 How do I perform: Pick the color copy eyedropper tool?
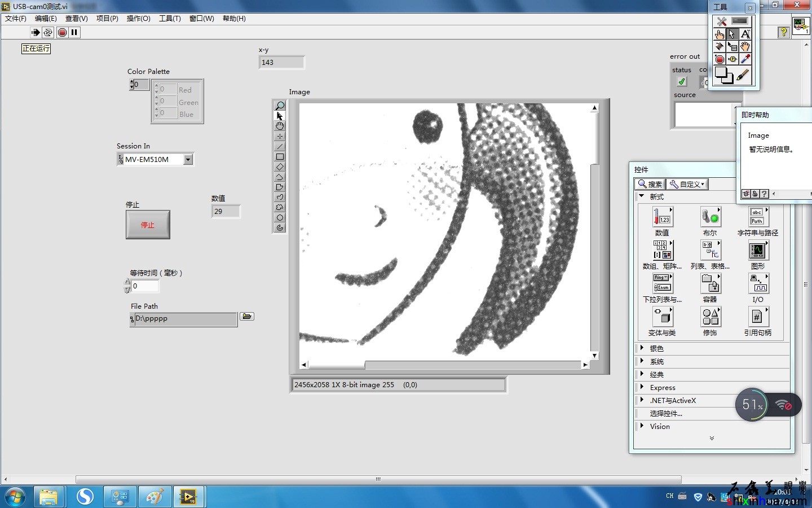[x=745, y=59]
